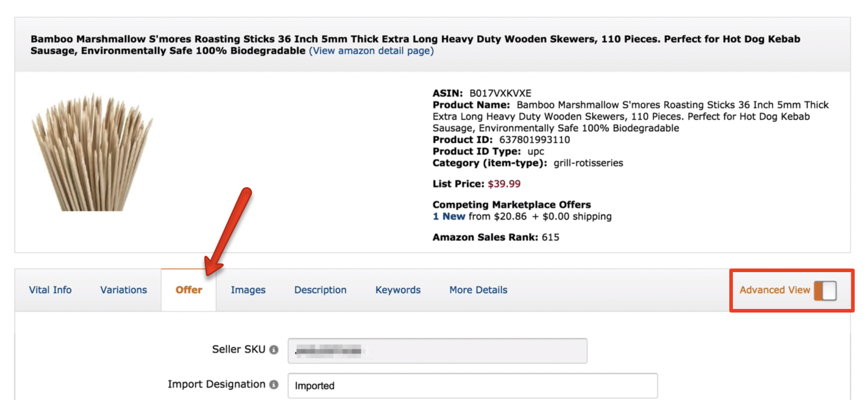Switch to the Variations tab
Viewport: 868px width, 400px height.
123,290
